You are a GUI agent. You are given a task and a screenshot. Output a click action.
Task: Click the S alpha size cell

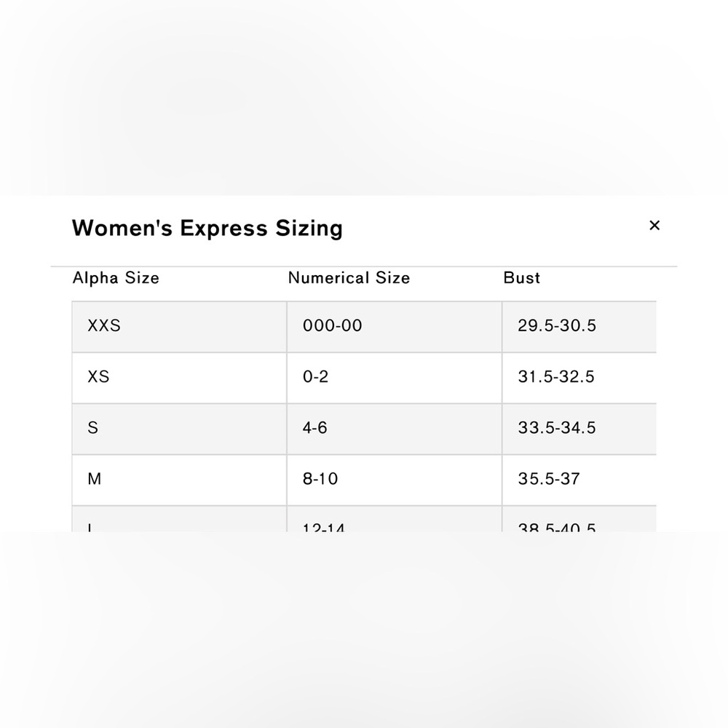coord(179,429)
